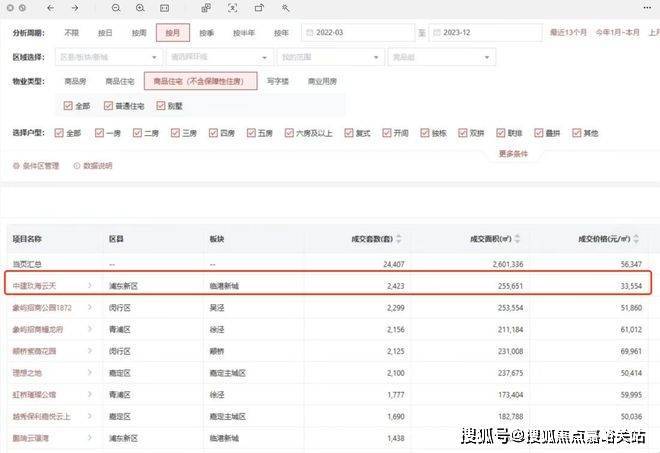Click the forward arrow in top toolbar
Screen dimensions: 660x453
click(75, 8)
